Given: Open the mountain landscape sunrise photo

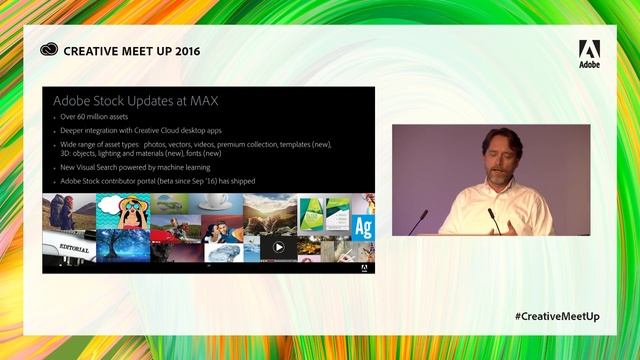Looking at the screenshot, I should point(270,215).
